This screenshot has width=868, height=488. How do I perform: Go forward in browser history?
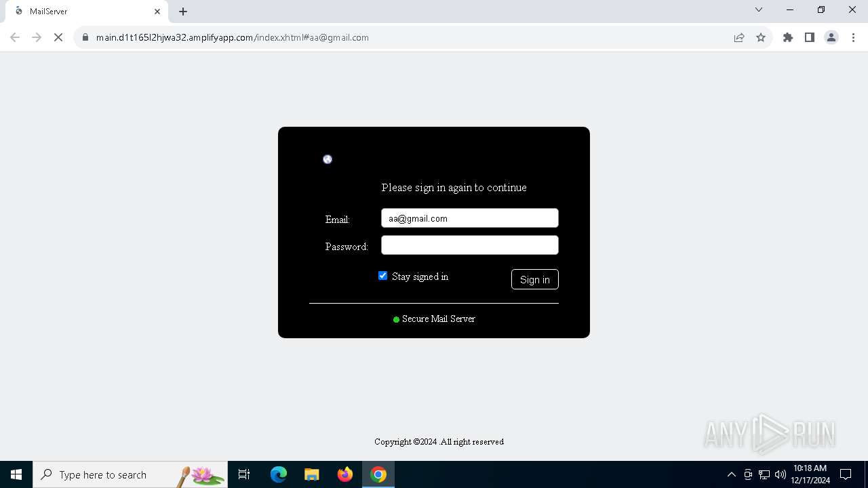(37, 37)
